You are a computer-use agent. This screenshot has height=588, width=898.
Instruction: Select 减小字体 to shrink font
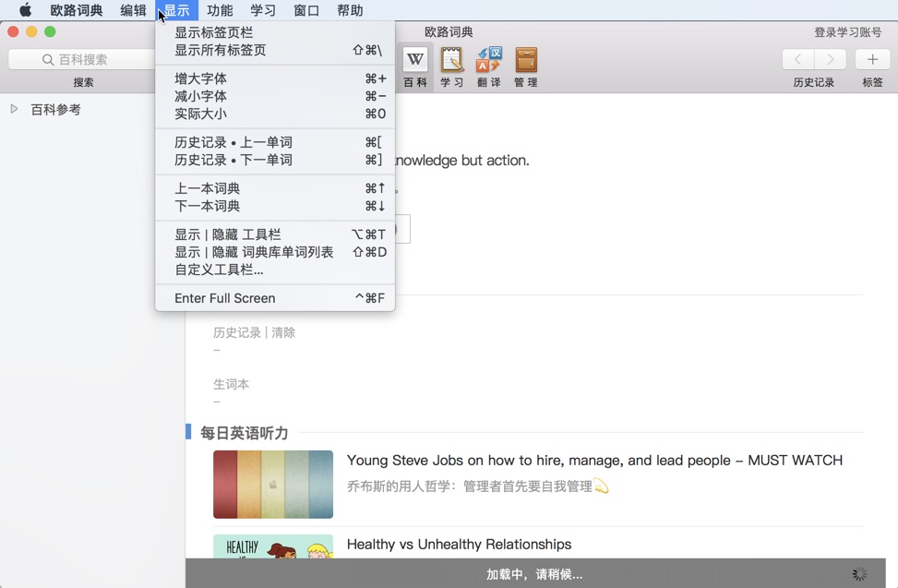pyautogui.click(x=275, y=96)
